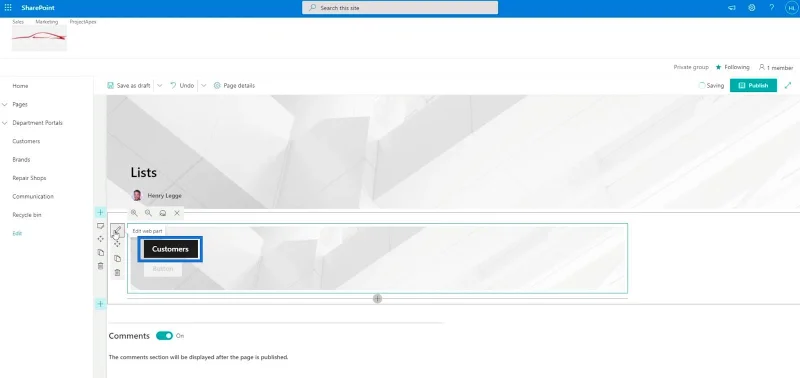This screenshot has height=378, width=800.
Task: Open Communication in left navigation
Action: 33,196
